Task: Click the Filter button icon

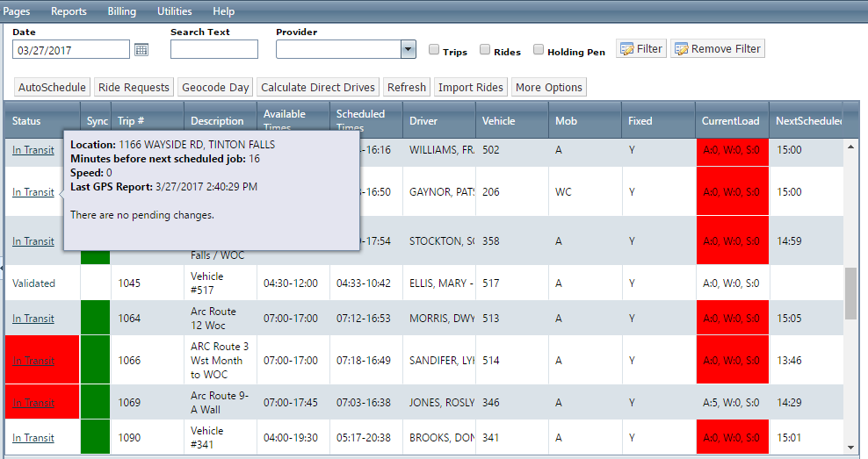Action: 626,49
